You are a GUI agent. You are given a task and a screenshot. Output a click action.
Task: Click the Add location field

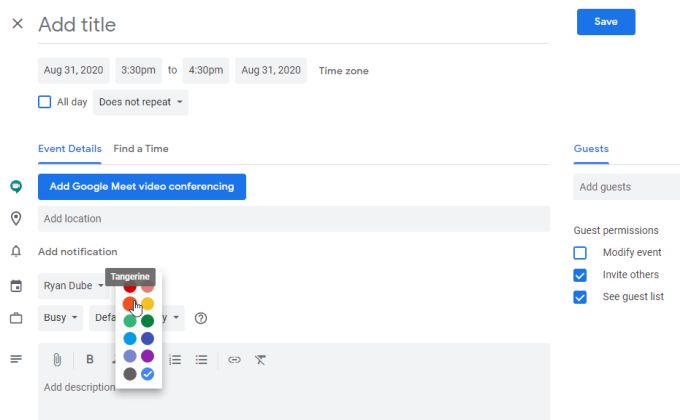pos(294,219)
